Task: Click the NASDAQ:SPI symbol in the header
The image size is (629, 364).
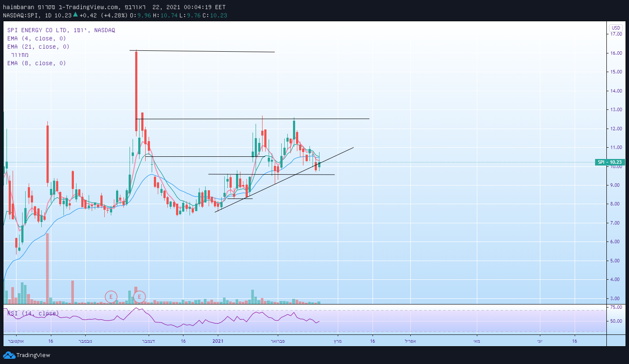Action: point(21,15)
